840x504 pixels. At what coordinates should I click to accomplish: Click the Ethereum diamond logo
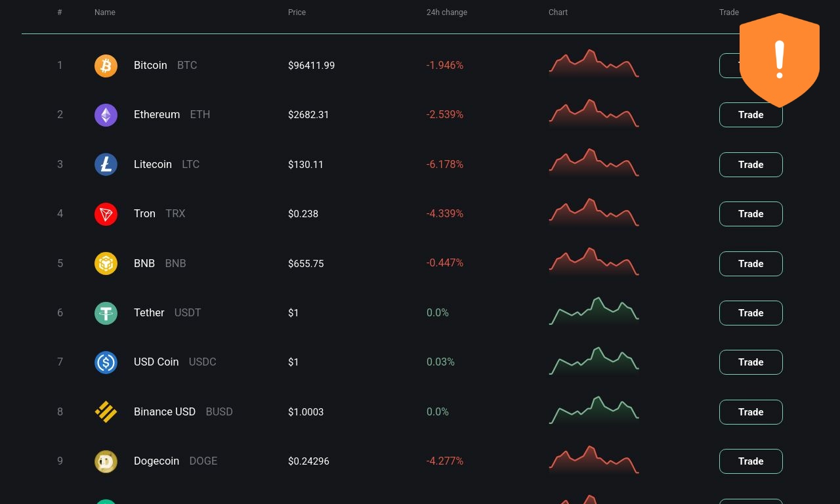(106, 115)
